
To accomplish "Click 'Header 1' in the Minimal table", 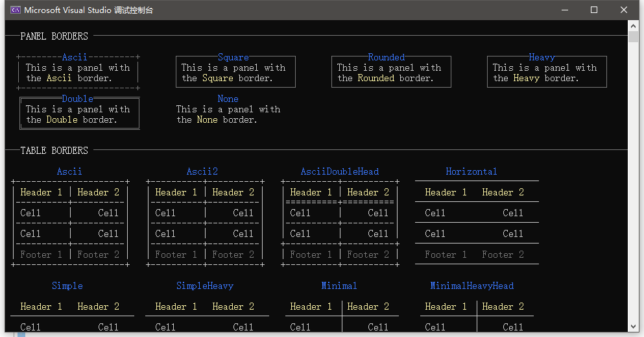I will pos(311,306).
